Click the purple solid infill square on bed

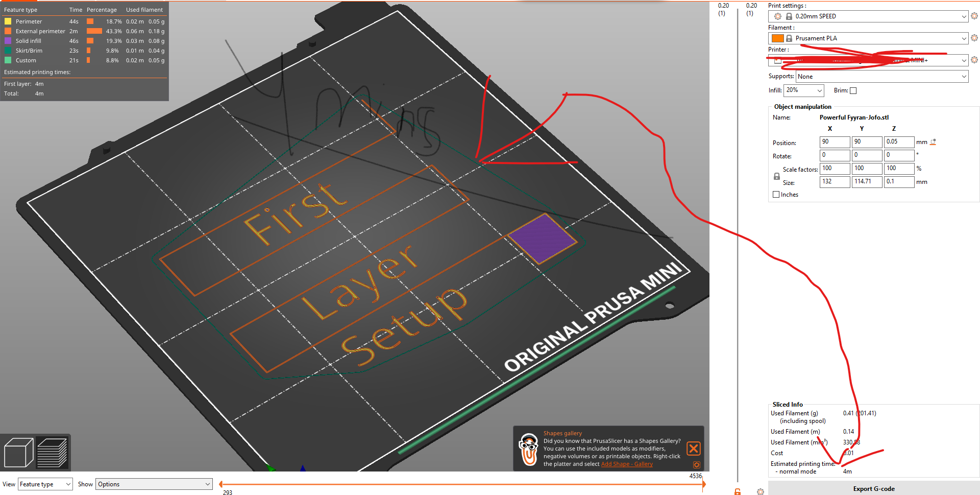pyautogui.click(x=543, y=239)
